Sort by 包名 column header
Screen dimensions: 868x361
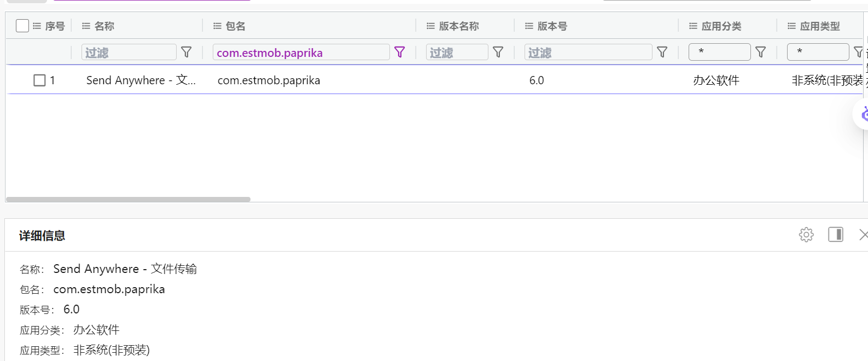pyautogui.click(x=236, y=26)
